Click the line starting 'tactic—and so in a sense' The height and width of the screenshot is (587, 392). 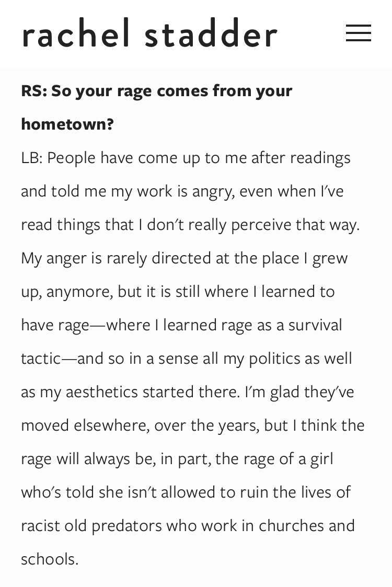coord(187,359)
